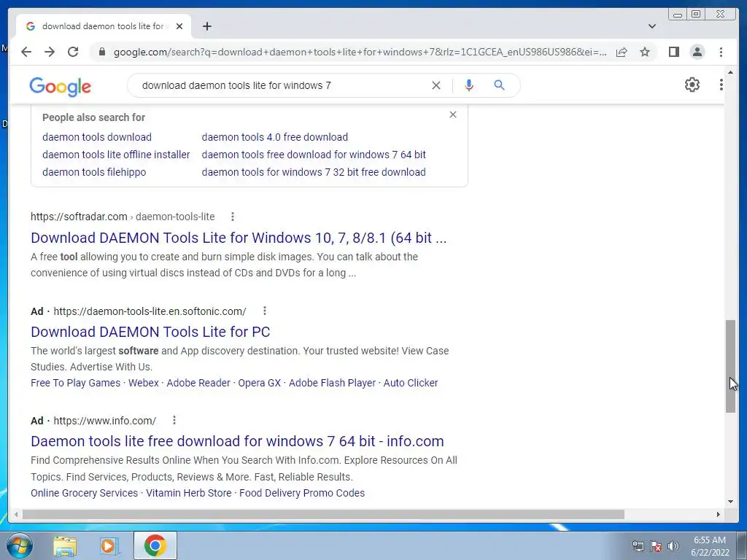Open more options for softonic ad
Screen dimensions: 747x560
tap(264, 311)
